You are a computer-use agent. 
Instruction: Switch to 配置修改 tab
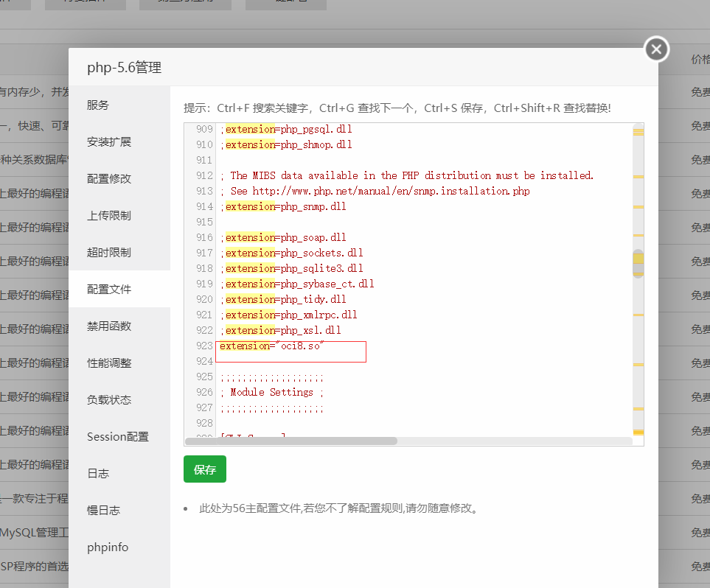tap(119, 179)
